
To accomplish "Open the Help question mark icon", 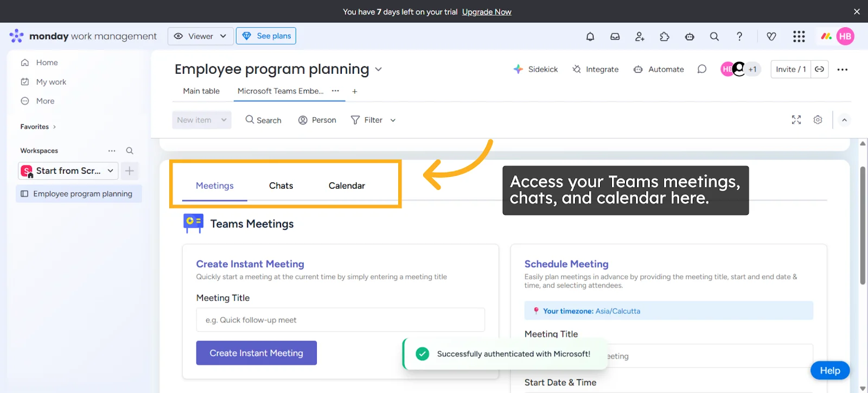I will coord(739,36).
